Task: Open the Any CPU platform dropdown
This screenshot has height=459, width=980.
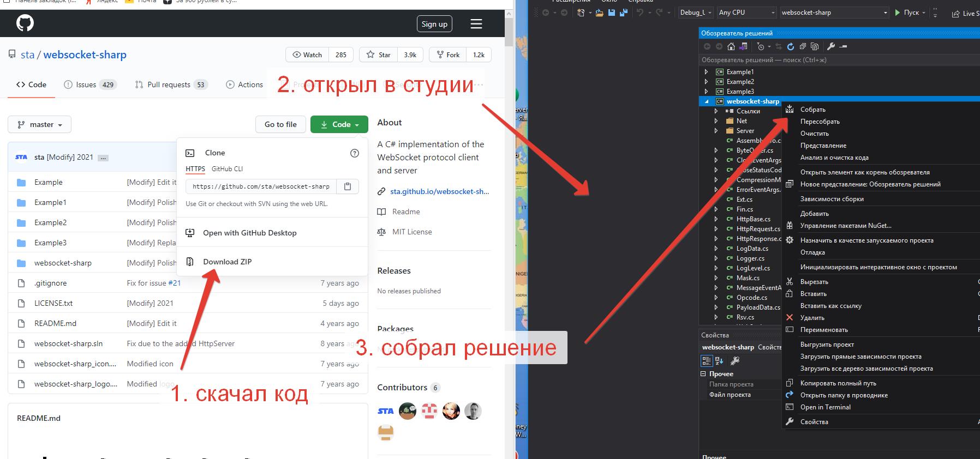Action: pyautogui.click(x=746, y=13)
